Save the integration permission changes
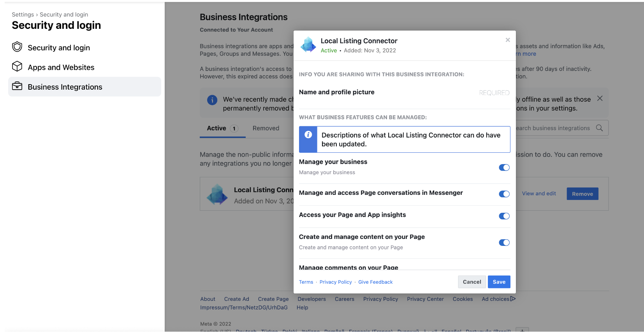Viewport: 644px width, 332px height. [x=499, y=282]
